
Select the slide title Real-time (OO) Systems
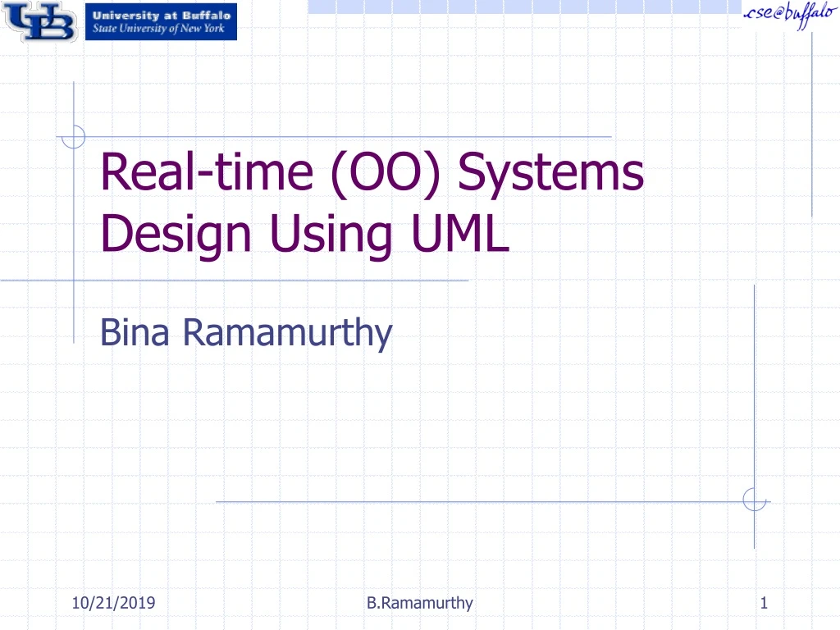coord(372,171)
